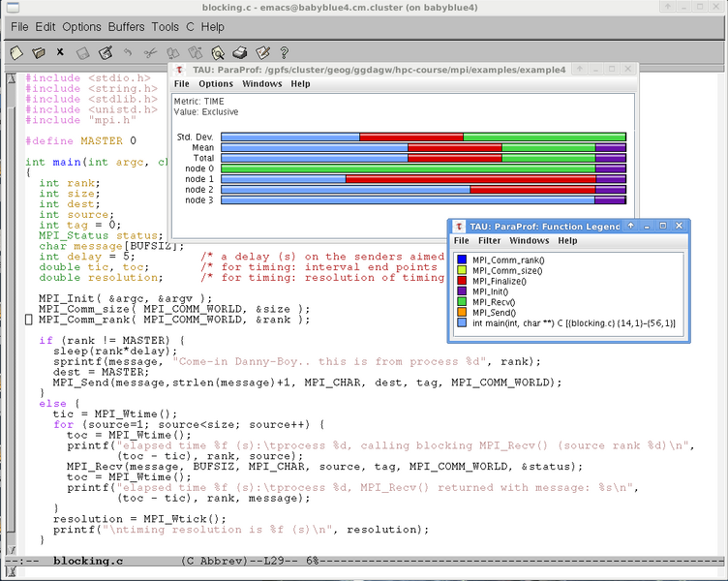Open ParaProf Options menu
Image resolution: width=728 pixels, height=581 pixels.
tap(216, 84)
